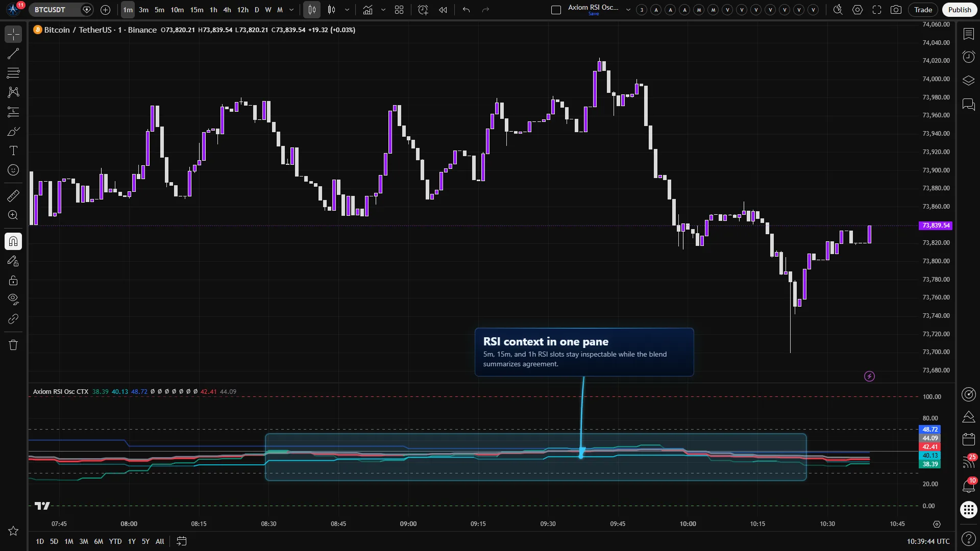This screenshot has width=980, height=551.
Task: Undo the last chart action
Action: (466, 10)
